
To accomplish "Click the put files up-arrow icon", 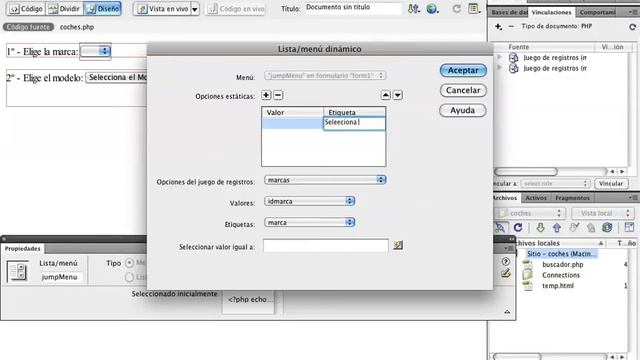I will 557,227.
